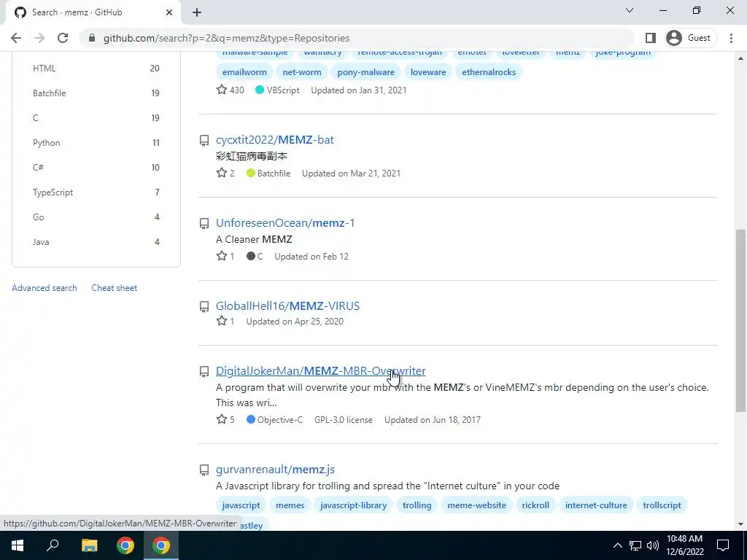747x560 pixels.
Task: Open File Explorer from taskbar
Action: [89, 545]
